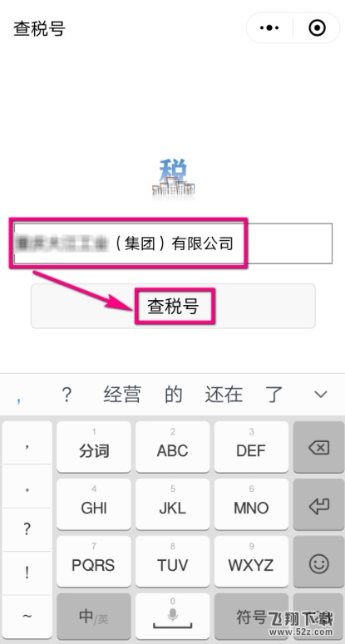345x644 pixels.
Task: Click the 查税号 search button
Action: click(173, 306)
